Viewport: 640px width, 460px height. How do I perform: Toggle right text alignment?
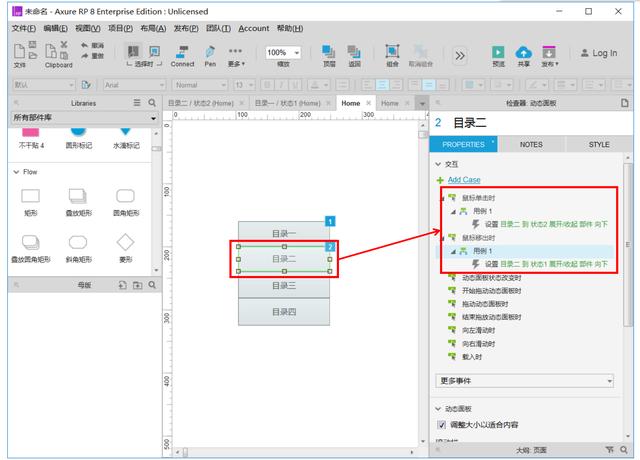click(396, 85)
